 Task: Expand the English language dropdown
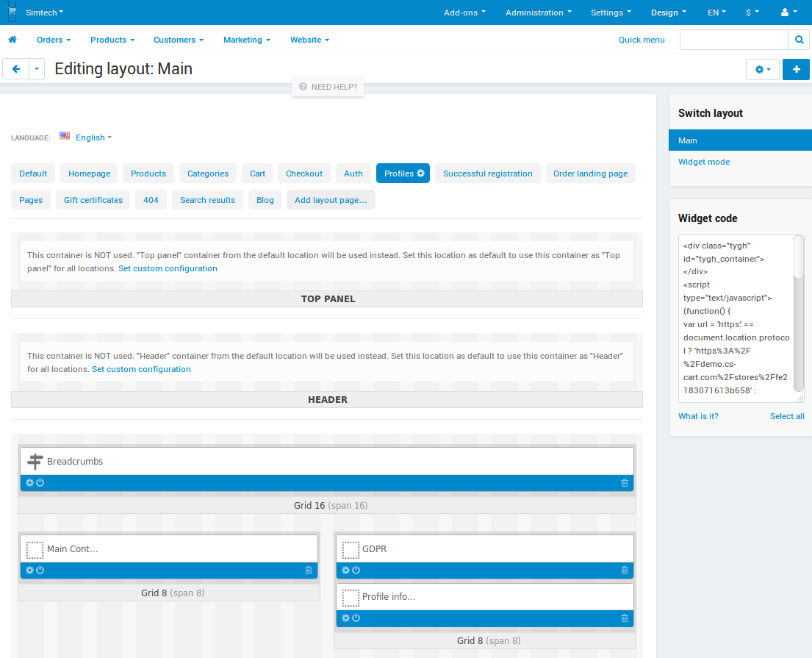tap(93, 137)
